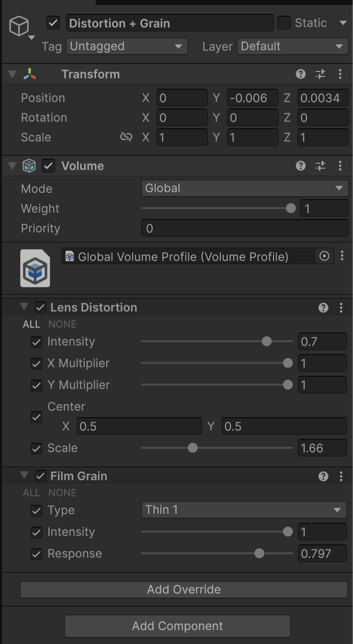Click the Scale constrain proportions link icon
The width and height of the screenshot is (353, 644).
[x=126, y=137]
